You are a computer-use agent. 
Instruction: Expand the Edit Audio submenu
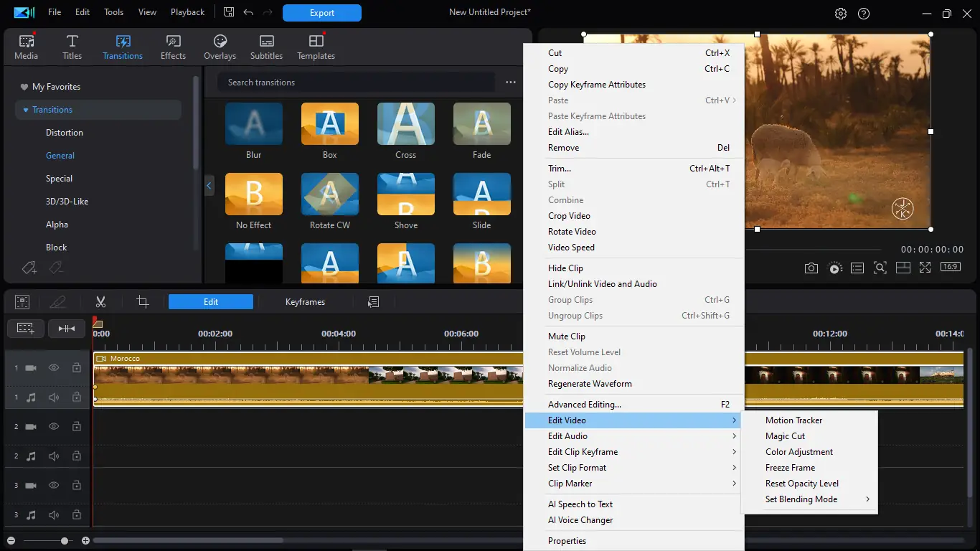coord(567,436)
